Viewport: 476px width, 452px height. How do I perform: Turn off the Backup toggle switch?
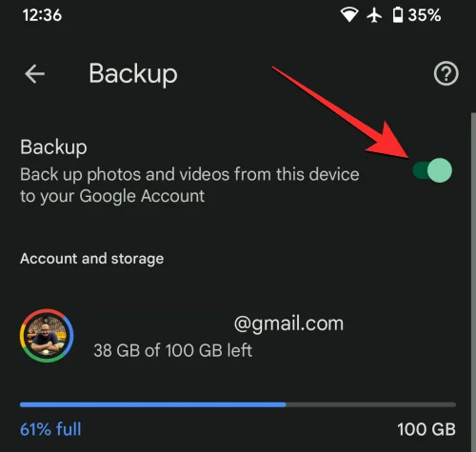click(432, 170)
